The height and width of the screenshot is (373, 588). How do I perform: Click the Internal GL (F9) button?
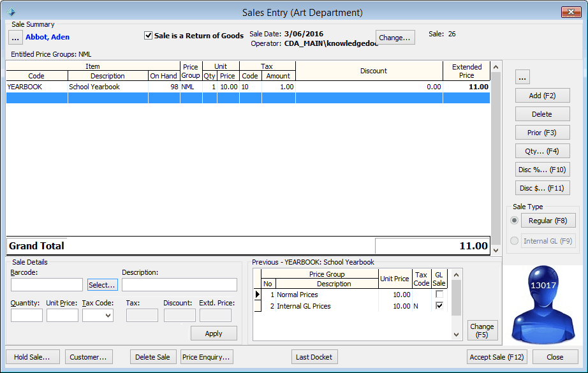coord(548,240)
